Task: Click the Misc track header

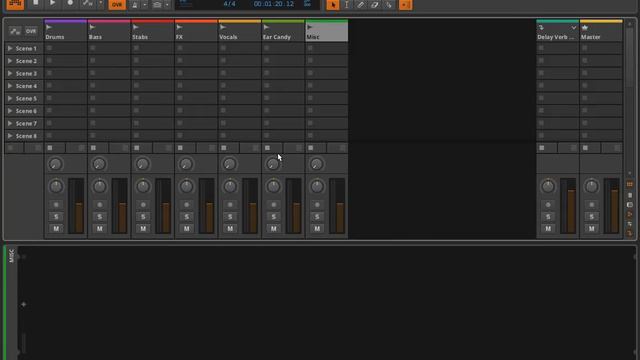Action: 327,32
